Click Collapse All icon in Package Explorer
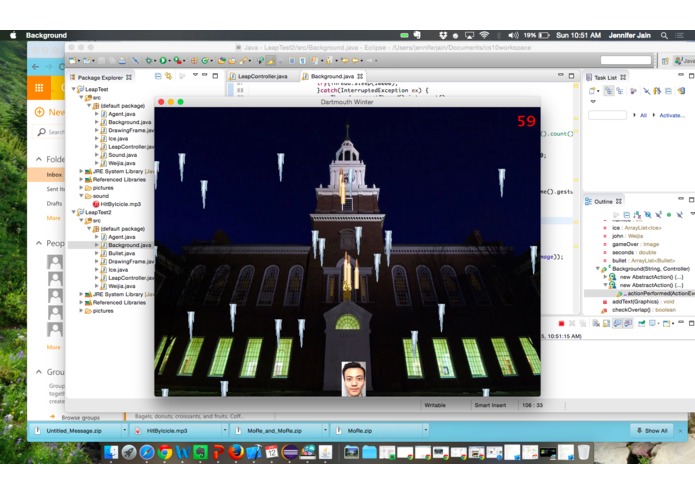This screenshot has height=494, width=695. pos(158,76)
